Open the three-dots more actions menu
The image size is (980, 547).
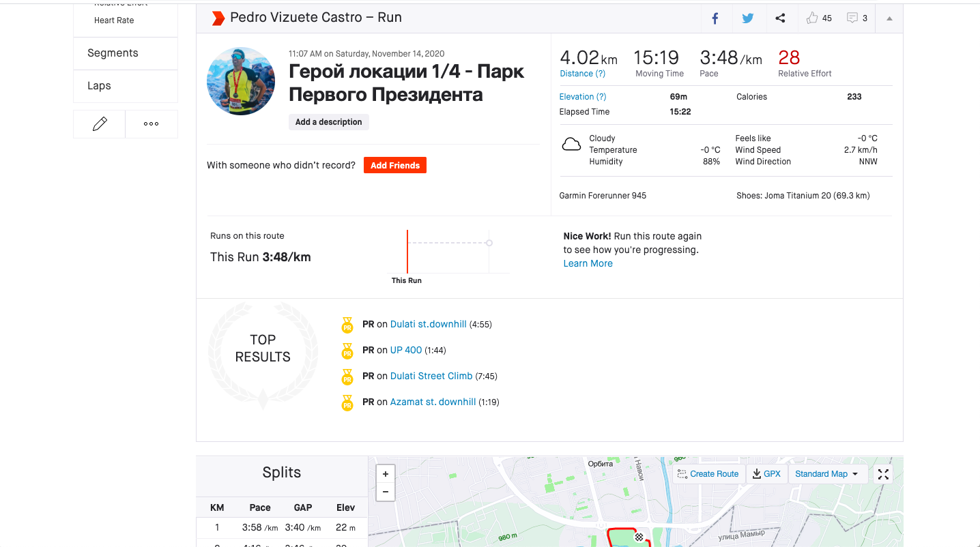[x=152, y=124]
